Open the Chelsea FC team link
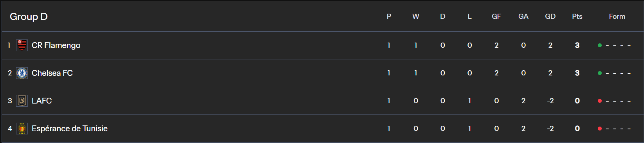This screenshot has width=644, height=143. coord(52,73)
